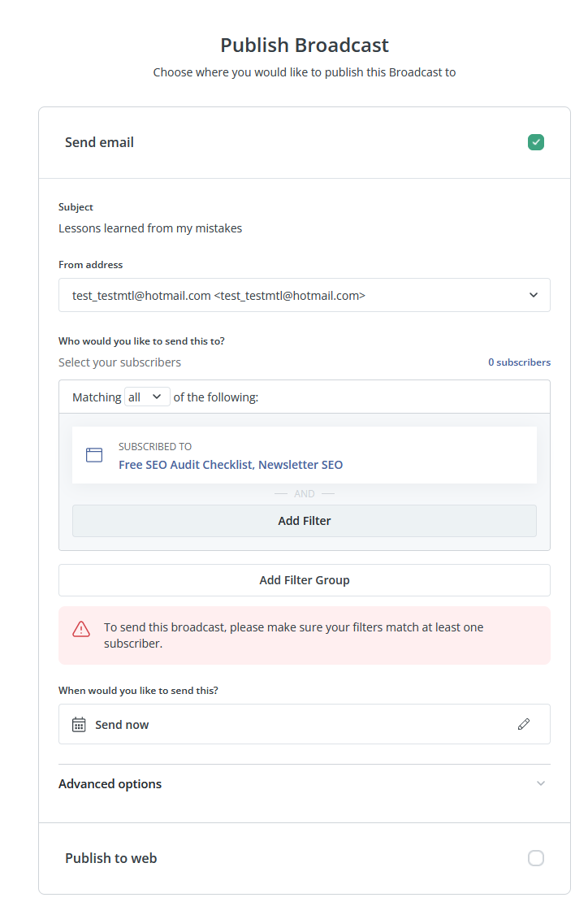Screen dimensions: 588x915
Task: Click the calendar icon next to Send now
Action: [79, 724]
